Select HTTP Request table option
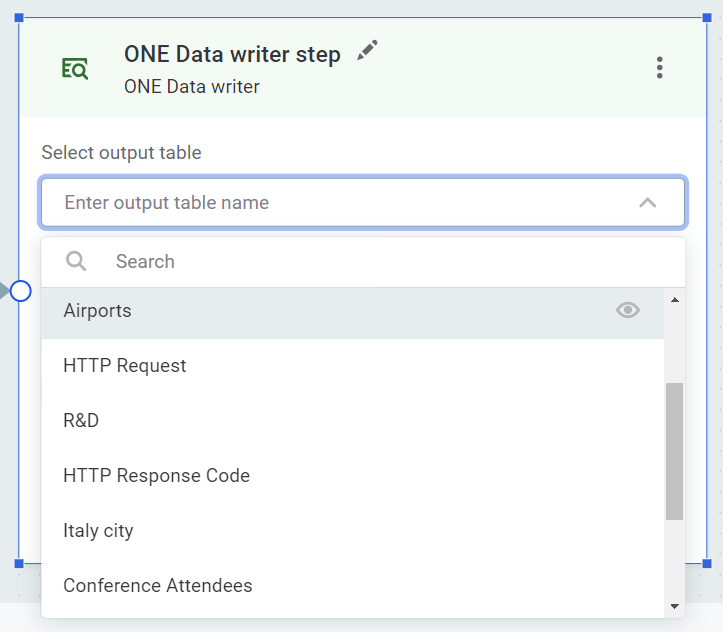Screen dimensions: 723x632 pos(125,366)
